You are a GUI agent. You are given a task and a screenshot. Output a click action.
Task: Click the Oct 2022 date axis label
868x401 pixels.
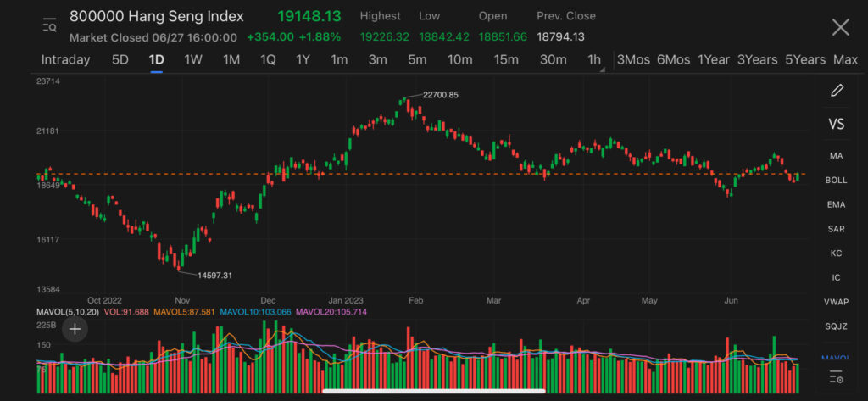click(104, 300)
